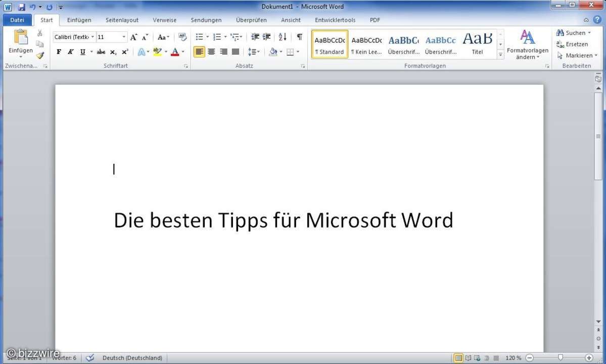Image resolution: width=606 pixels, height=364 pixels.
Task: Save document with the floppy disk icon
Action: [22, 7]
